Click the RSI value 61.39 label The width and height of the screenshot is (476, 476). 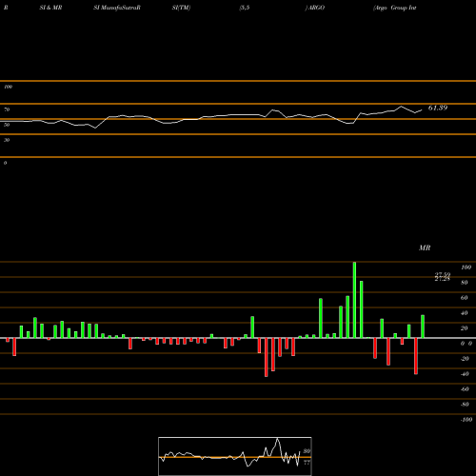[438, 108]
